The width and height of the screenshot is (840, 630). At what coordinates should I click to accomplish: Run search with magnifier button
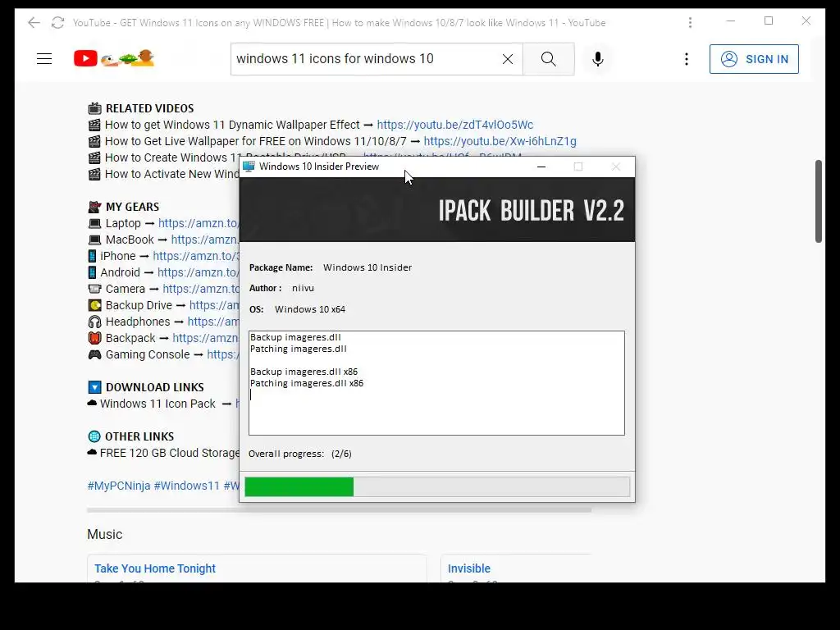tap(548, 59)
